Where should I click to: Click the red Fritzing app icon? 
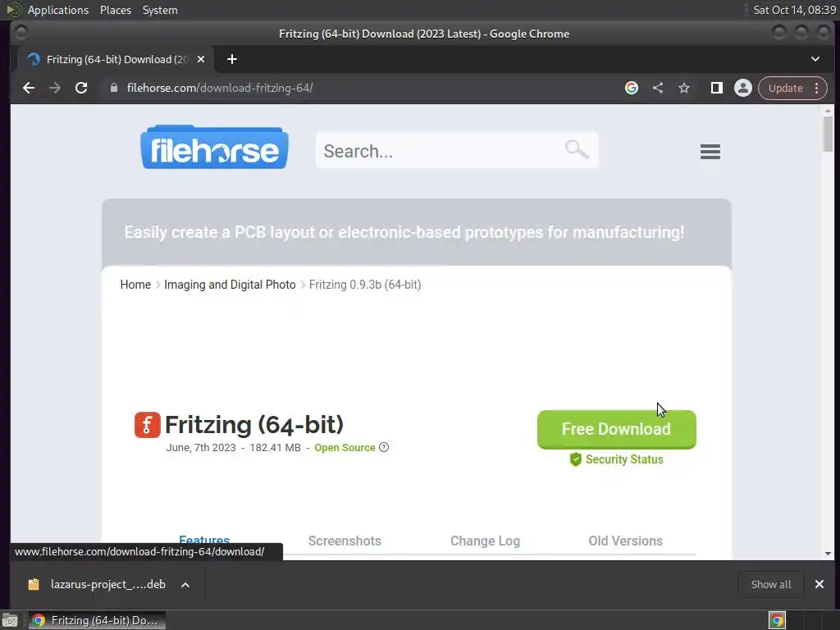pos(148,425)
